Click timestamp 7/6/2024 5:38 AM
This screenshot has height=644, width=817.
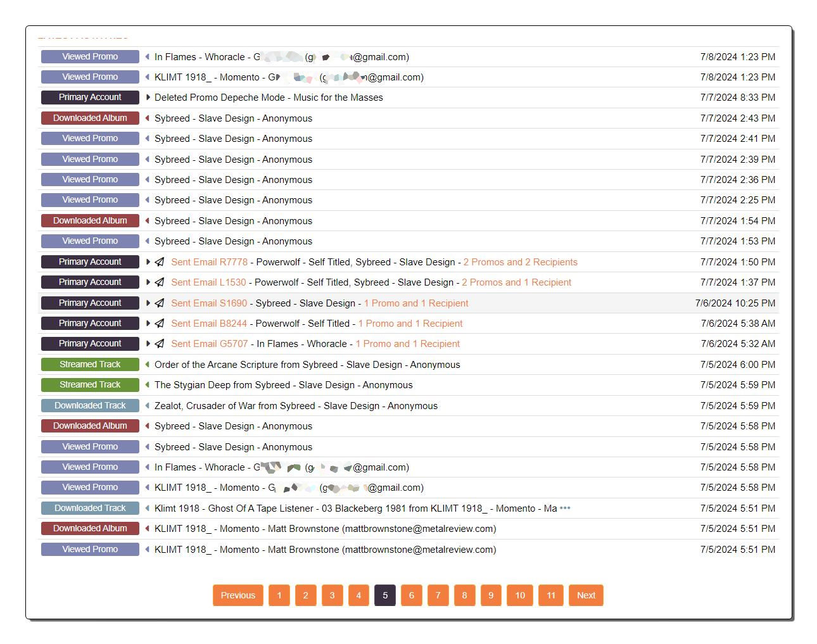coord(738,324)
